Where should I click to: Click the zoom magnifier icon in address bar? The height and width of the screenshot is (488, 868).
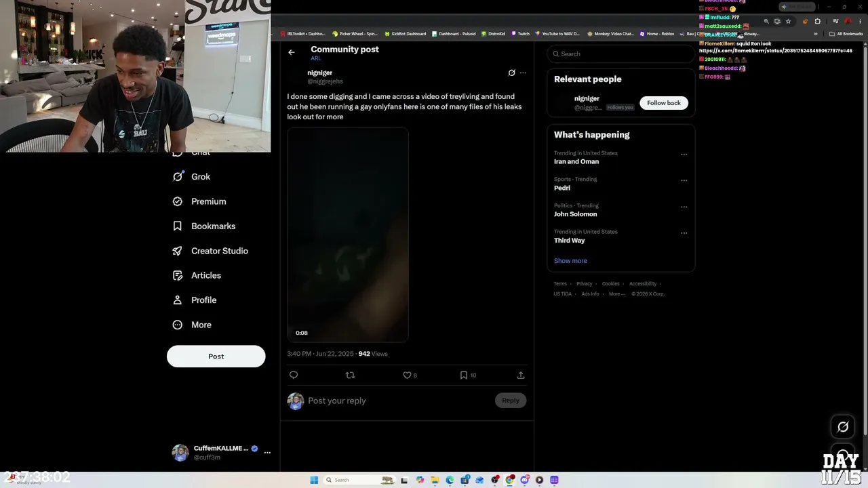pos(766,22)
